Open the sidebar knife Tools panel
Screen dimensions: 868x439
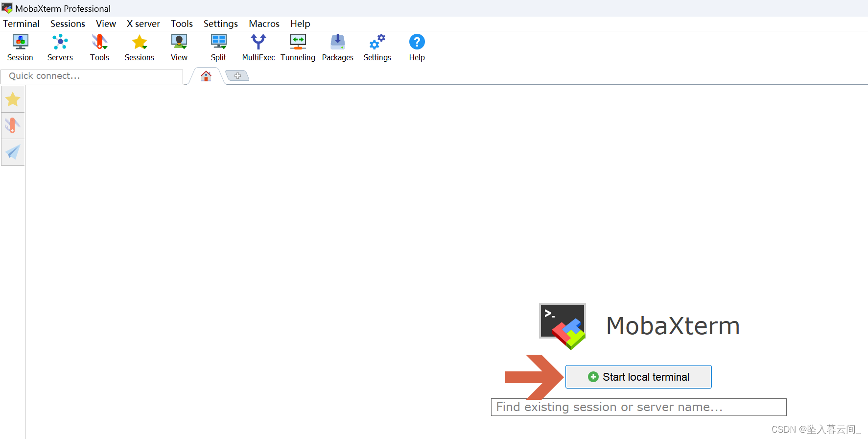pos(13,125)
